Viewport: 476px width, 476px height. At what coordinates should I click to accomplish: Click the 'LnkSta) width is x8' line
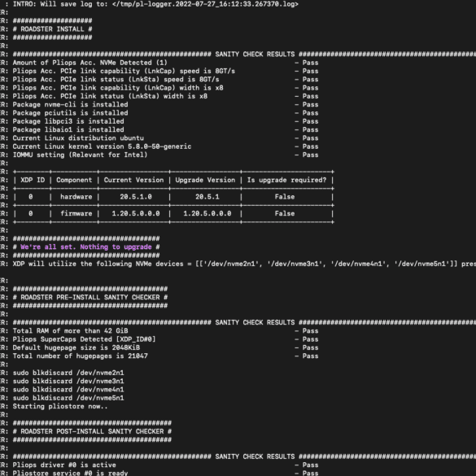tap(110, 96)
